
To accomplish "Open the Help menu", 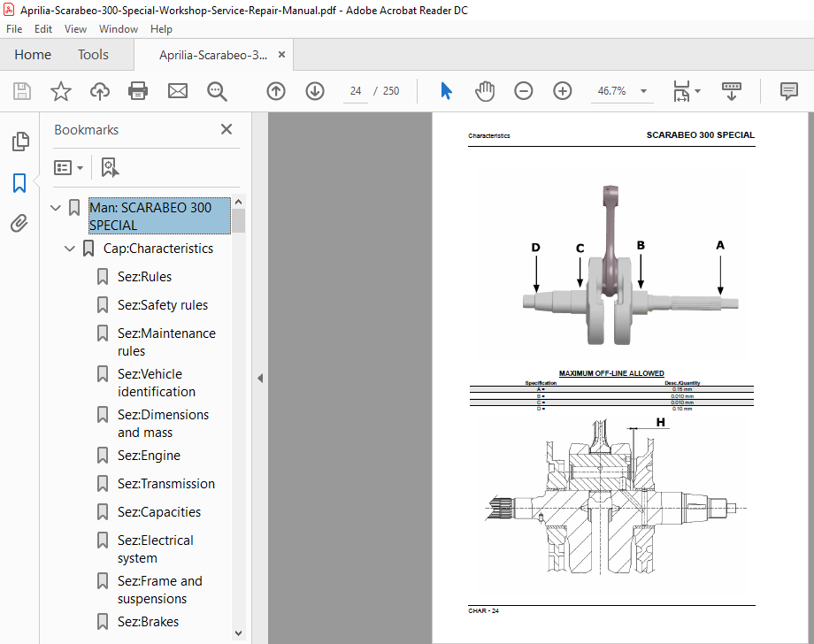I will pos(161,29).
